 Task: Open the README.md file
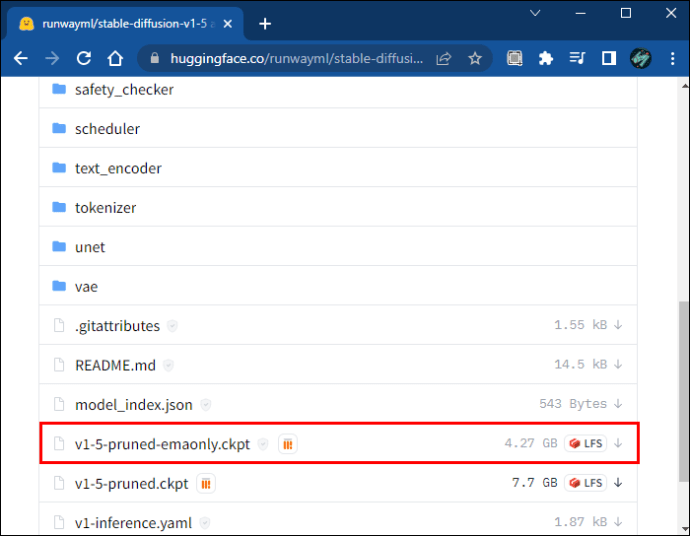[115, 365]
